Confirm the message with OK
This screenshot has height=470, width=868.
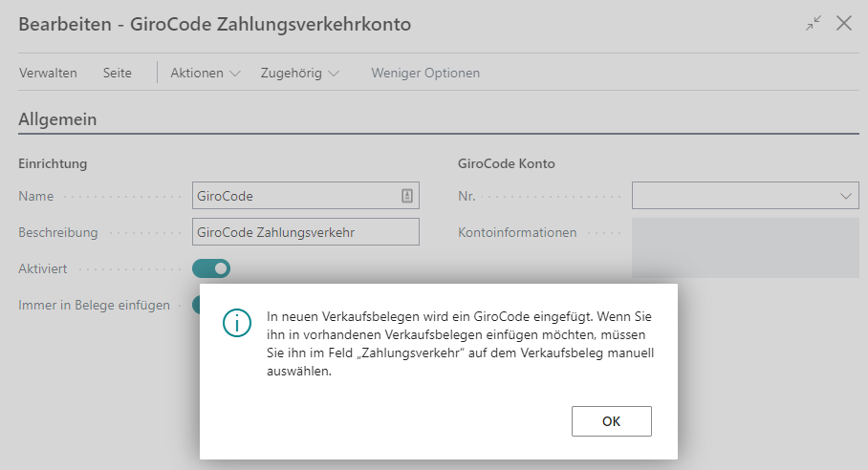pyautogui.click(x=611, y=420)
